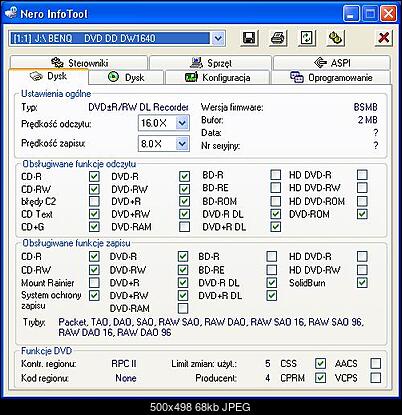The width and height of the screenshot is (402, 415).
Task: Expand the read speed 16.0X dropdown
Action: [182, 123]
